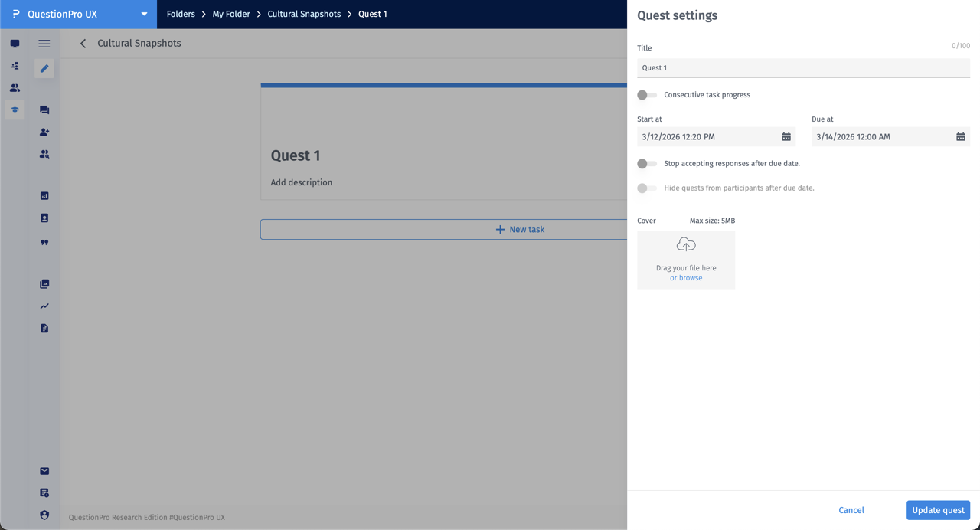Open the trends line-graph icon
980x530 pixels.
pyautogui.click(x=44, y=305)
